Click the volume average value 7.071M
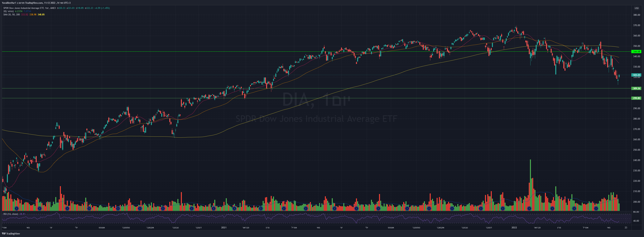Image resolution: width=644 pixels, height=237 pixels. pos(27,11)
